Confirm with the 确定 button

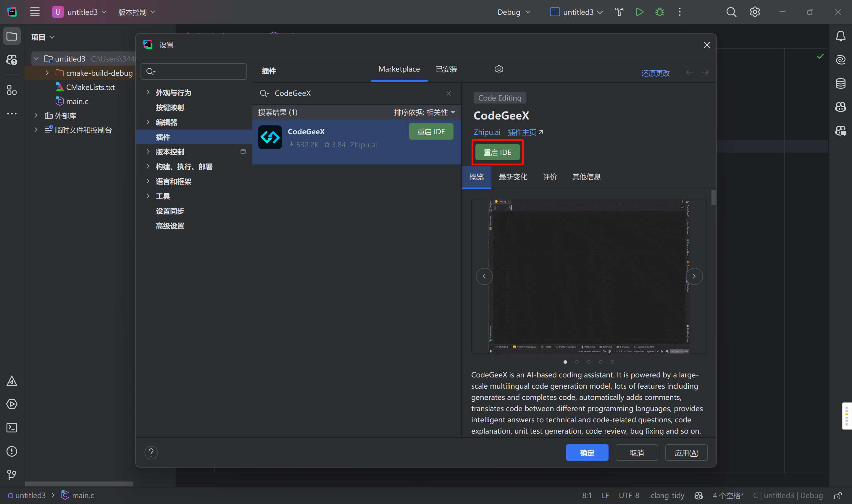(587, 453)
